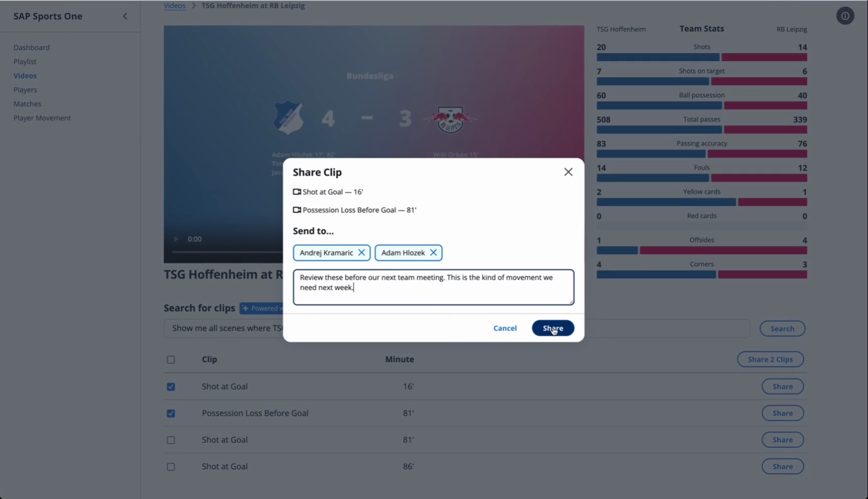Play the match video

click(176, 239)
